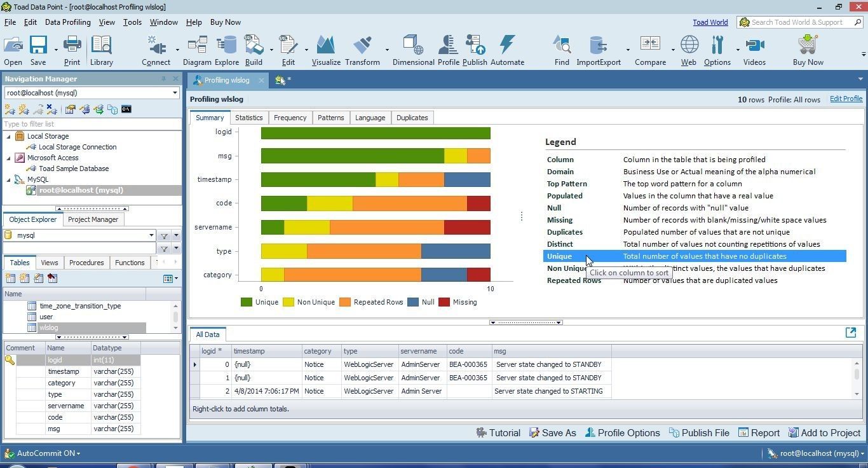This screenshot has width=868, height=468.
Task: Click the Add to Project button
Action: click(x=824, y=433)
